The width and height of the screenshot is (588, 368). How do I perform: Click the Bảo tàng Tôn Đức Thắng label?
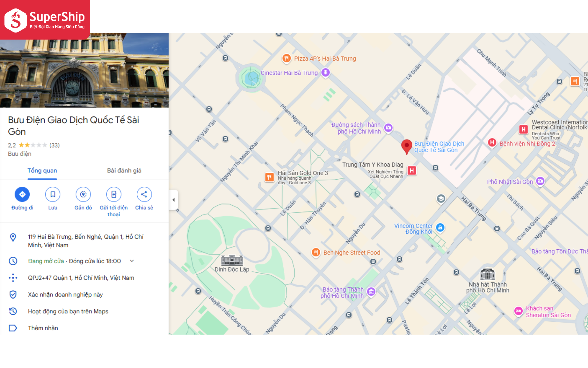tap(560, 251)
